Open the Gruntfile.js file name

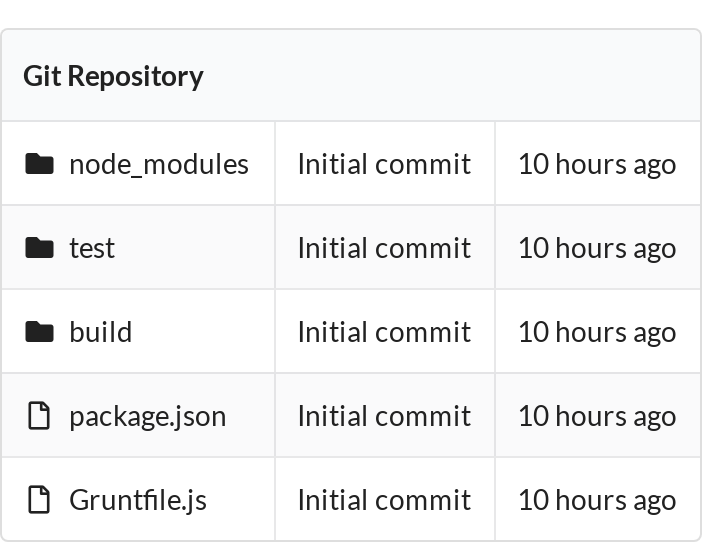click(x=138, y=500)
